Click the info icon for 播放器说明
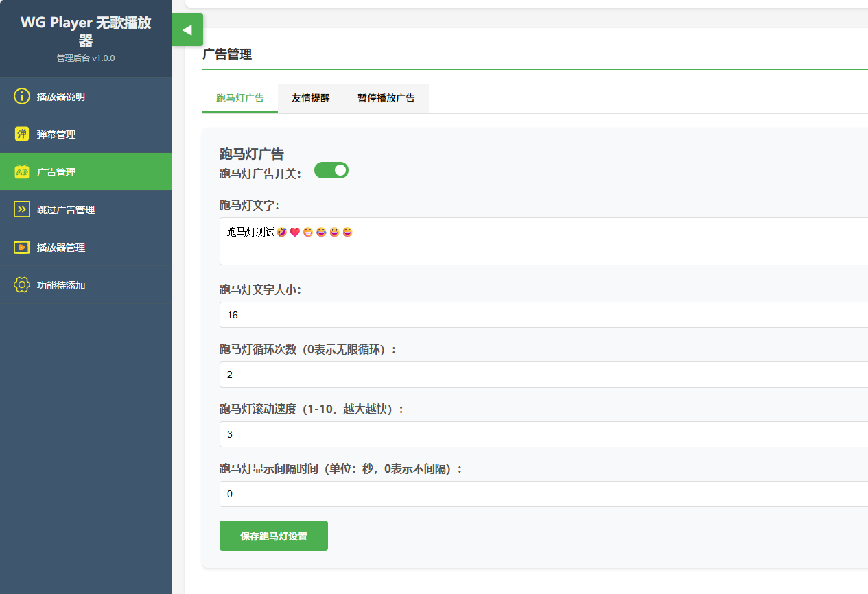 [x=22, y=96]
